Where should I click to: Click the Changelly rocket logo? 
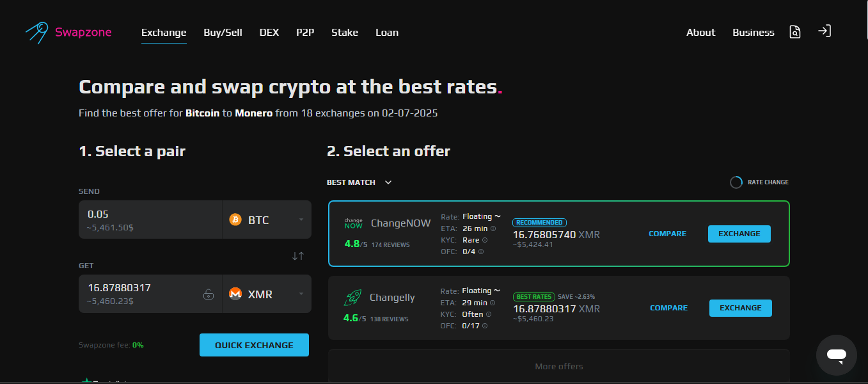(x=353, y=298)
